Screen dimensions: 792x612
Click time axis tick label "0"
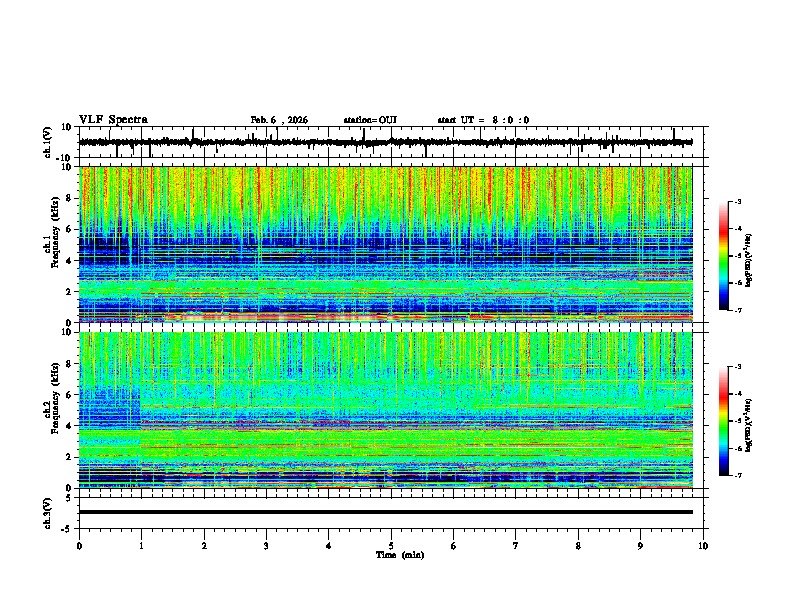pos(79,546)
